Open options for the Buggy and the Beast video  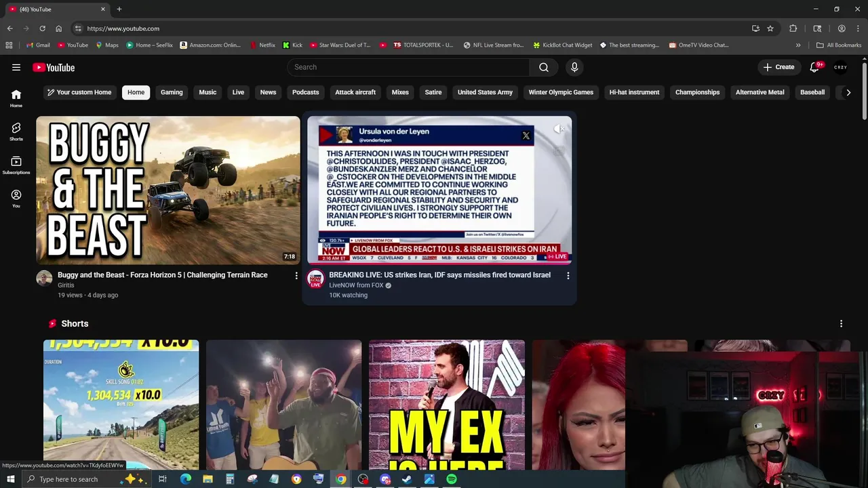coord(296,276)
